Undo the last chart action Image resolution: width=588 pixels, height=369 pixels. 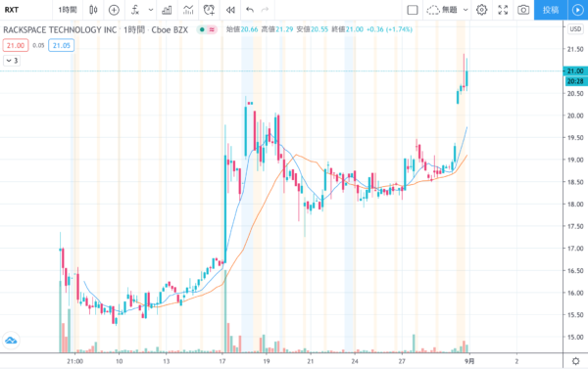click(x=250, y=10)
